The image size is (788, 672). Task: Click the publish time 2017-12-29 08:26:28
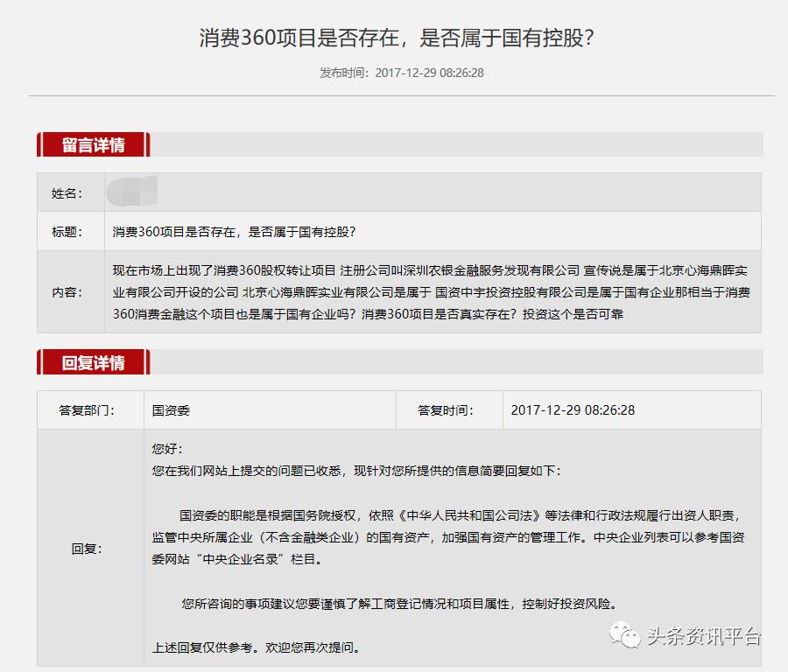[427, 73]
